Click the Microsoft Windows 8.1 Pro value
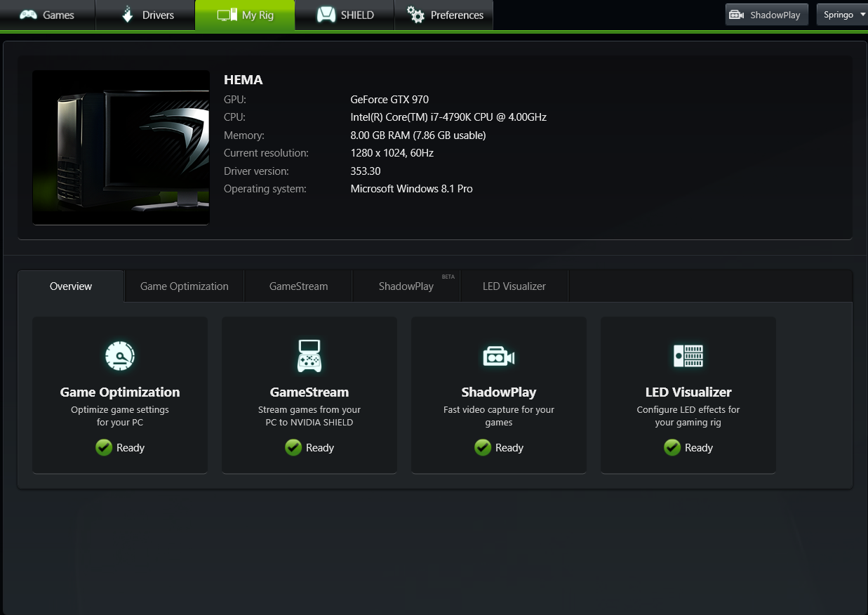The image size is (868, 615). [412, 189]
